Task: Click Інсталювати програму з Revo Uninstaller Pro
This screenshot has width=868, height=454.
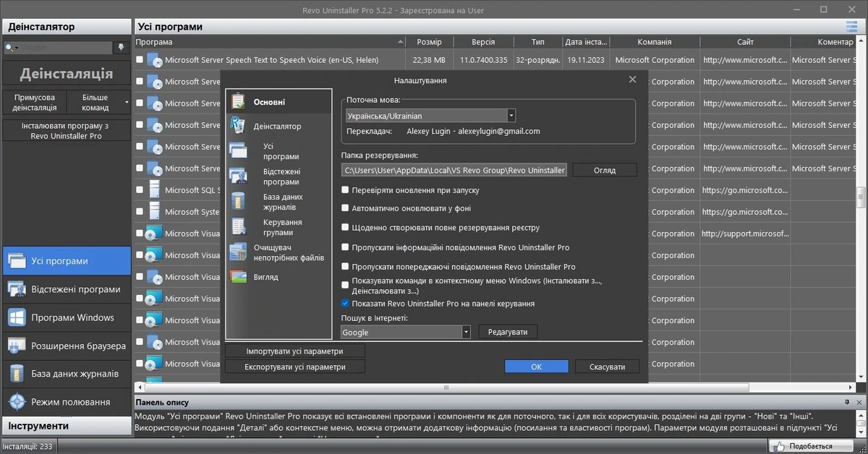Action: coord(66,131)
